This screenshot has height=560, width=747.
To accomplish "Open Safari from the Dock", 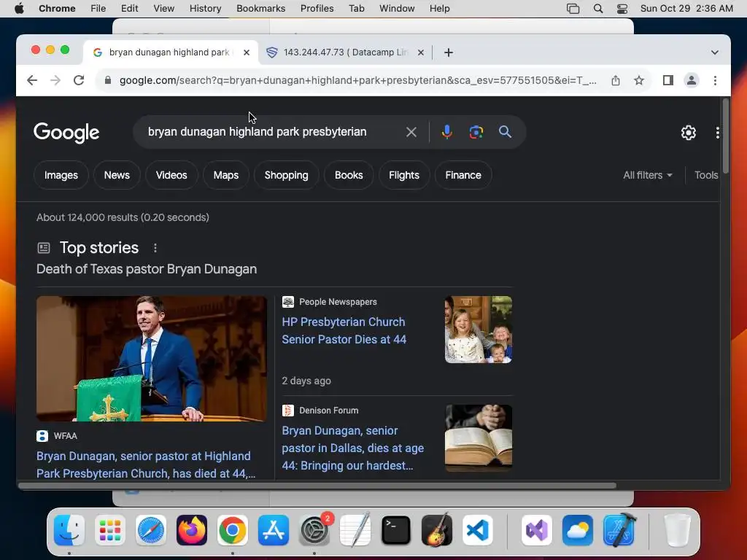I will tap(151, 529).
